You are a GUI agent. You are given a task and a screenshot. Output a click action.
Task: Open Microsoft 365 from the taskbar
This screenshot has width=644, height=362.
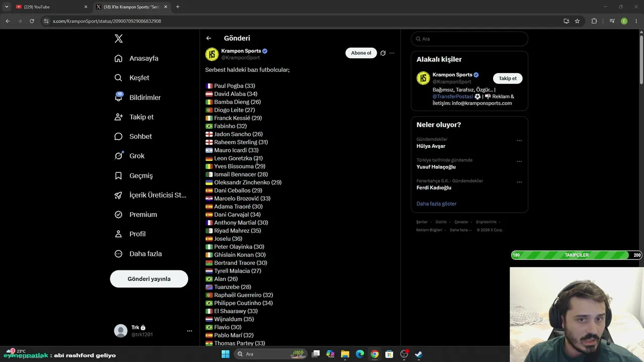tap(331, 354)
